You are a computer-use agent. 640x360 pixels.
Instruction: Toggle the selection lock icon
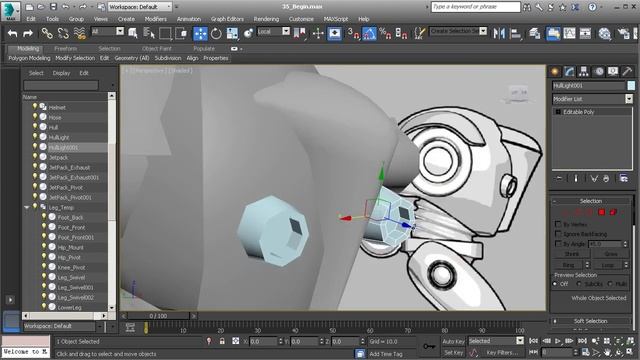tap(222, 341)
